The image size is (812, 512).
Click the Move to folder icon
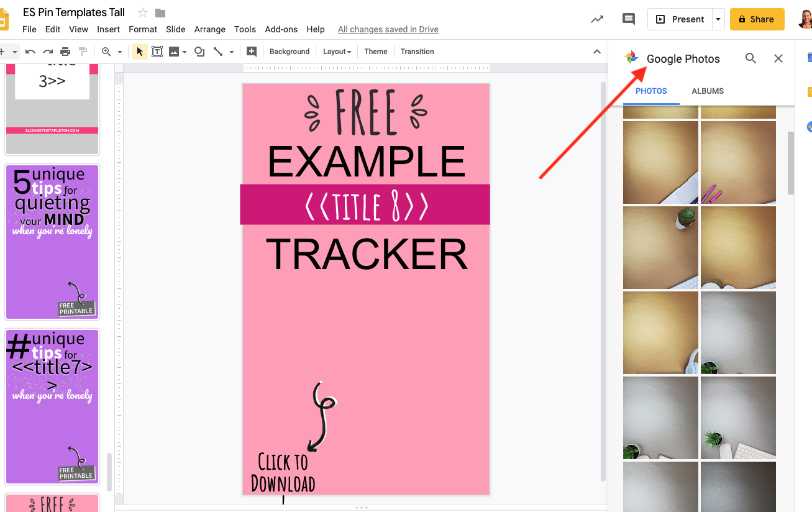click(x=160, y=13)
